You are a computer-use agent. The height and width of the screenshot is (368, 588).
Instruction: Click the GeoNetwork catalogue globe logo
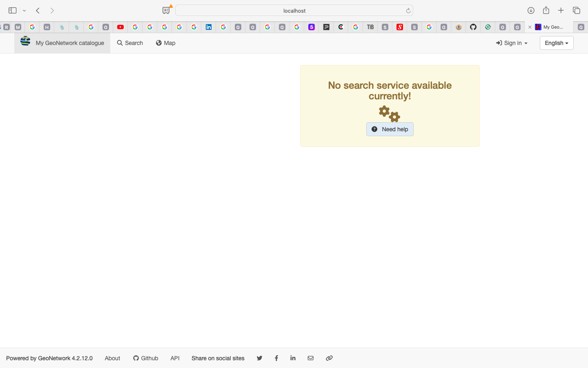click(x=25, y=41)
